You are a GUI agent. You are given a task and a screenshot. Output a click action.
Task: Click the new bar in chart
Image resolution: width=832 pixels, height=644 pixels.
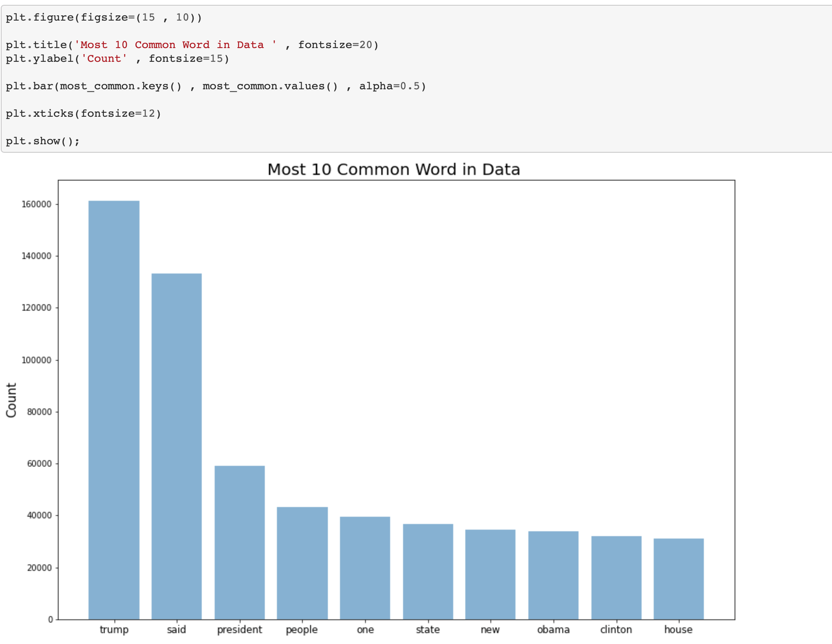tap(490, 575)
